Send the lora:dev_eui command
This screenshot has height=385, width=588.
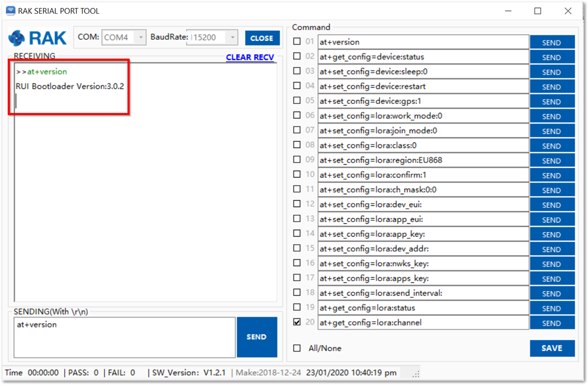tap(552, 205)
